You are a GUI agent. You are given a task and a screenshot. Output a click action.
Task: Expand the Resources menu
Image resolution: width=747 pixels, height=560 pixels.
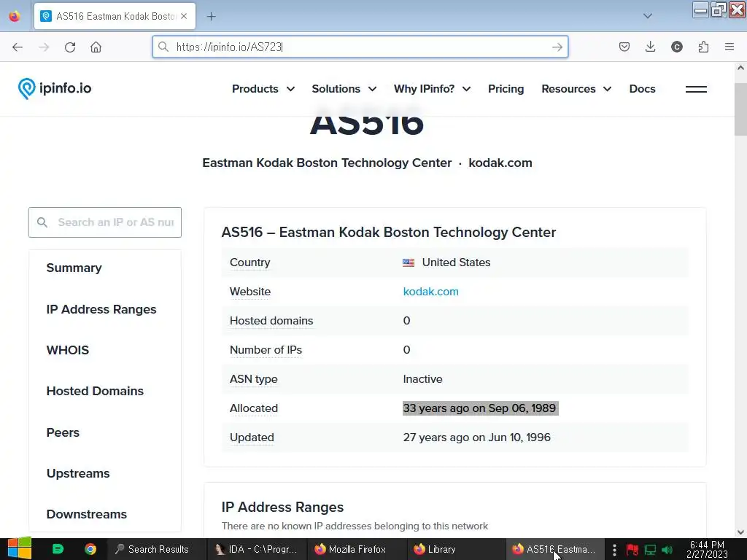pyautogui.click(x=576, y=89)
